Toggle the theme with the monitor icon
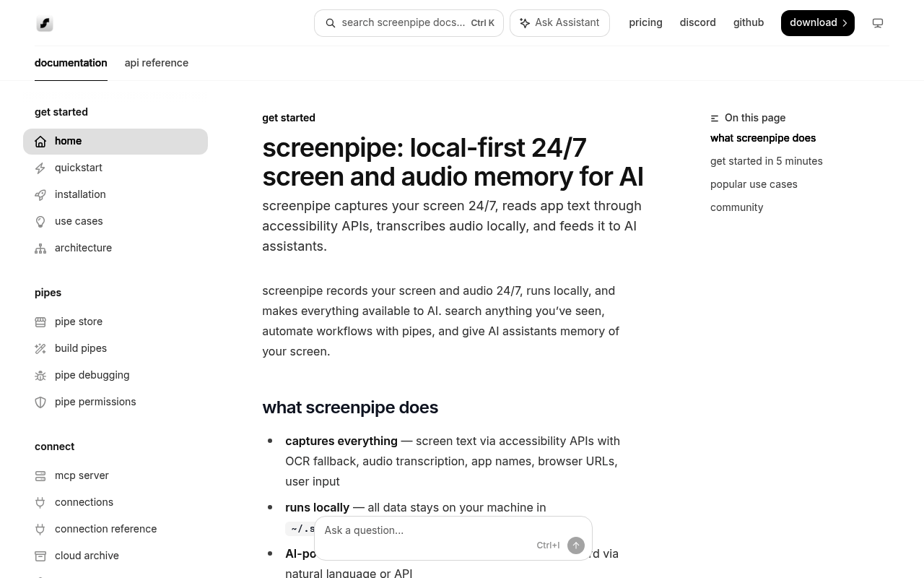Screen dimensions: 924x578 (x=878, y=23)
